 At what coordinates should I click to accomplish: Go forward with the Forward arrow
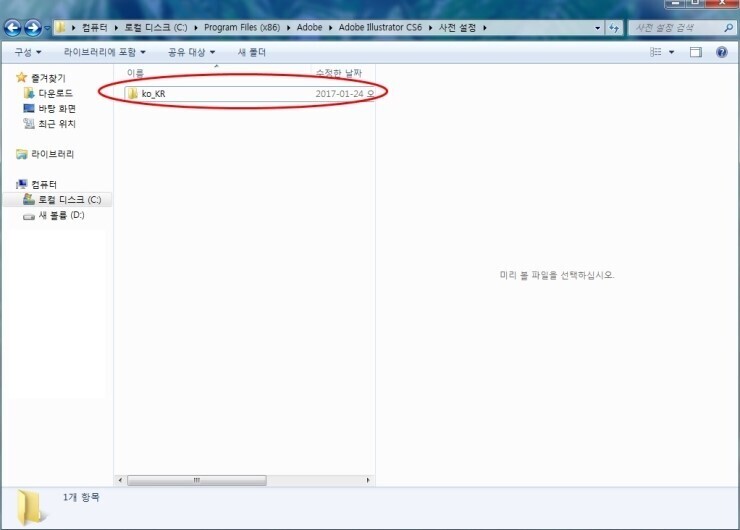(33, 28)
